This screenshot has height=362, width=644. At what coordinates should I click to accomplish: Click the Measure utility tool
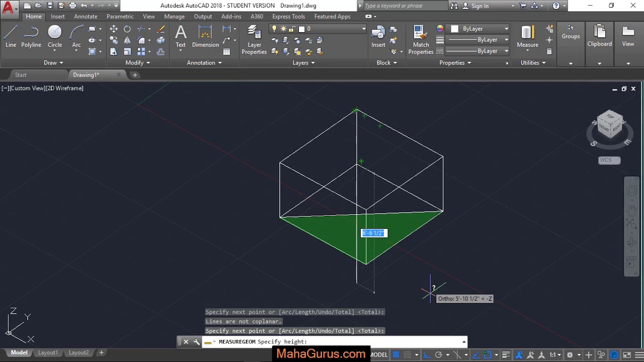[527, 36]
